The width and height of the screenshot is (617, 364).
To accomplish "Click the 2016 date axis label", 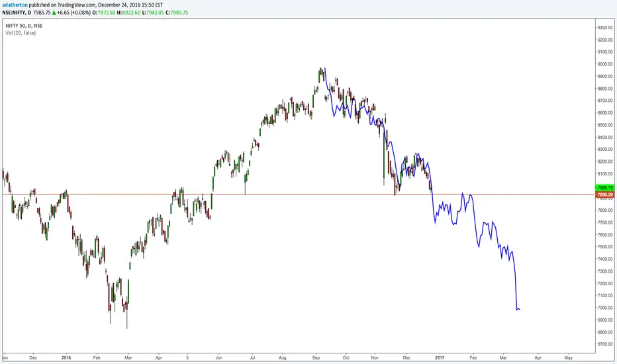I will 66,357.
